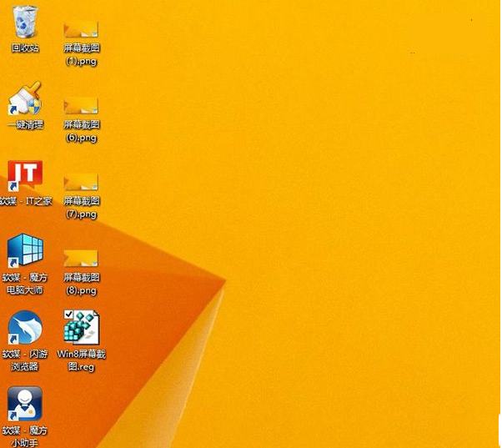The image size is (502, 448).
Task: Click the "屏幕截图(8).png" filename label
Action: tap(82, 284)
